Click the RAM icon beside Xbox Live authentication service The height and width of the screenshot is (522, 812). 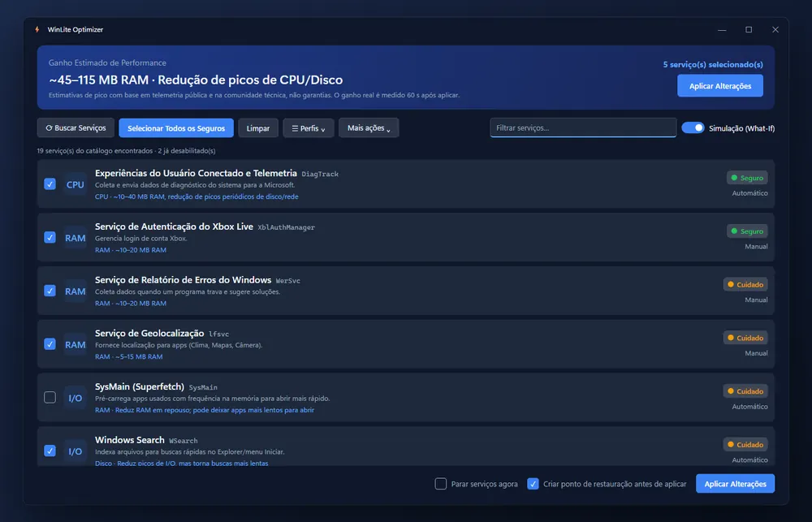pos(75,238)
